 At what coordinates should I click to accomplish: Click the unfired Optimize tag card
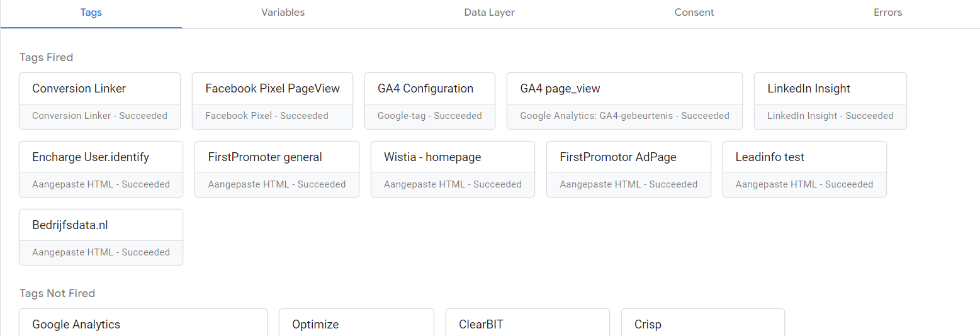pyautogui.click(x=356, y=323)
